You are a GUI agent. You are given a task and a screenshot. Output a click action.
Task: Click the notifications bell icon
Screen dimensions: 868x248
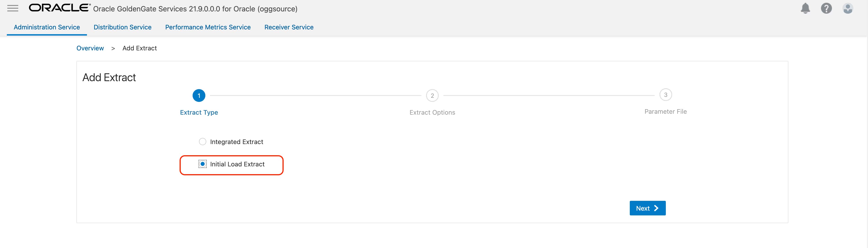coord(805,8)
